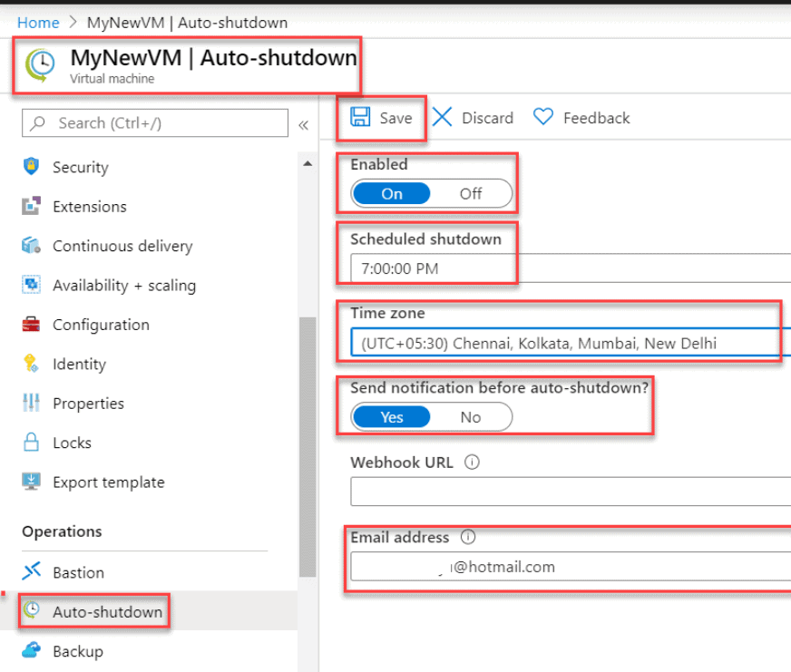Viewport: 791px width, 672px height.
Task: Keep Enabled switched On
Action: (x=392, y=193)
